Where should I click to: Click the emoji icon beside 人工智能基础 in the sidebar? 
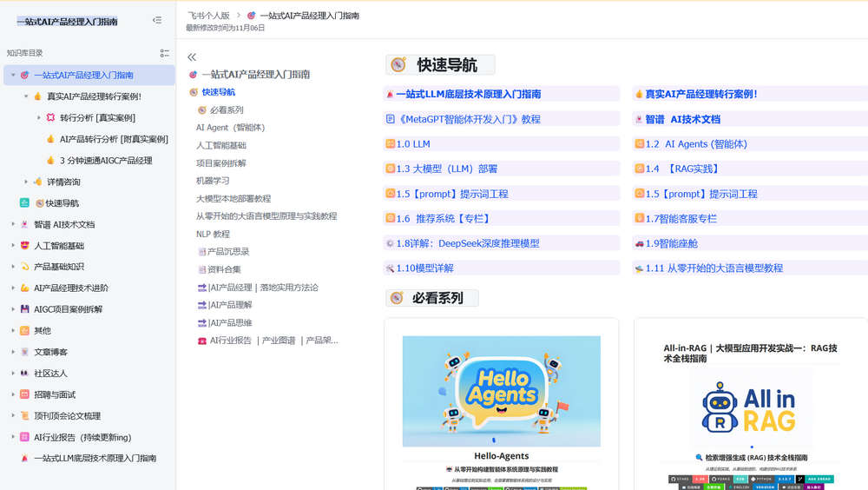click(x=24, y=246)
